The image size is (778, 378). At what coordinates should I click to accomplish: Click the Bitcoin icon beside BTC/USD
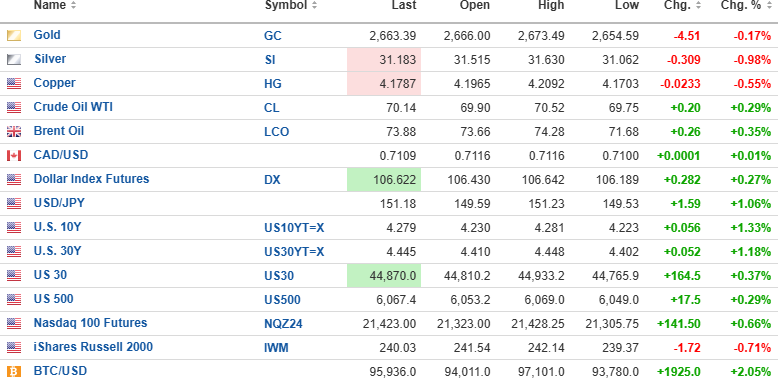[x=14, y=371]
